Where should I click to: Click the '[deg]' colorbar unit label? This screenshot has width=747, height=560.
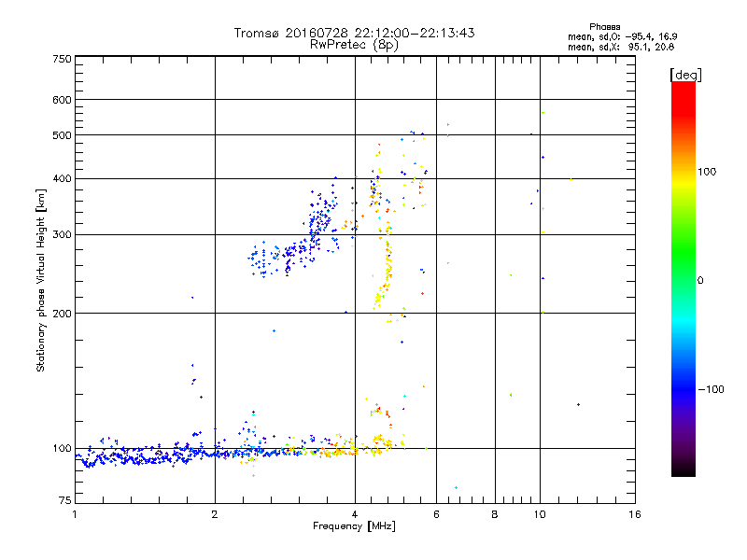coord(685,75)
